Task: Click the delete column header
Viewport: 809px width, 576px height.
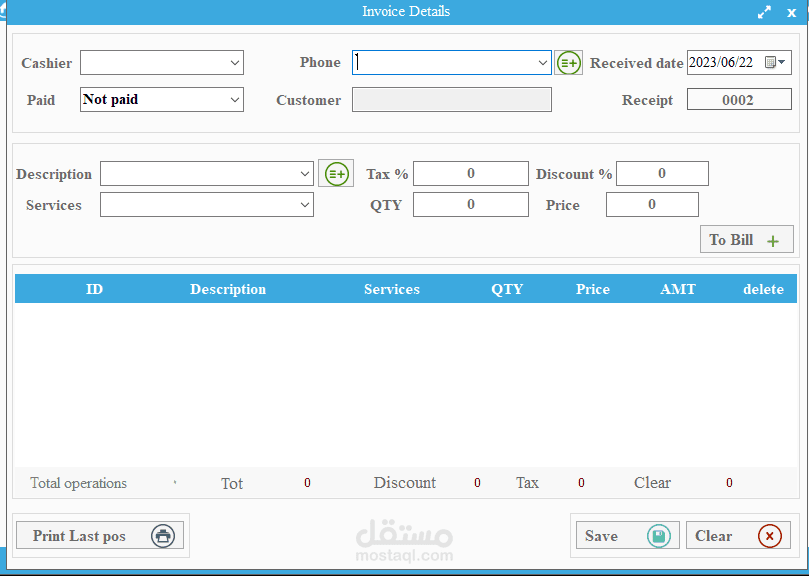Action: (x=763, y=289)
